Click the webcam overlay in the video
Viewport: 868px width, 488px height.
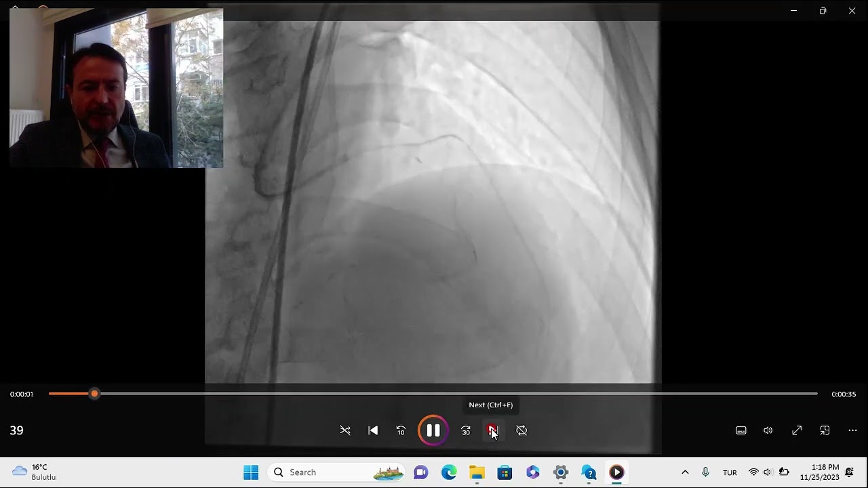coord(116,88)
